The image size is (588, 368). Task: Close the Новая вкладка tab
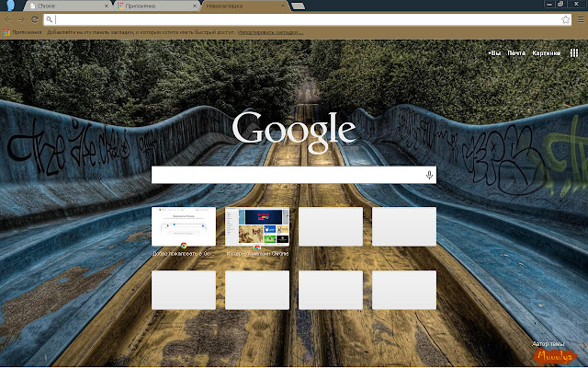pos(283,6)
